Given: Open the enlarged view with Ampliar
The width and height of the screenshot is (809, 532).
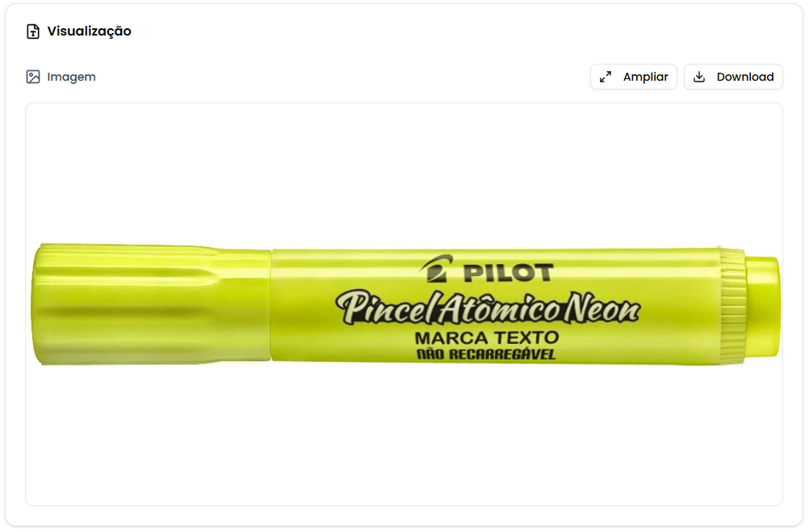Looking at the screenshot, I should click(634, 77).
